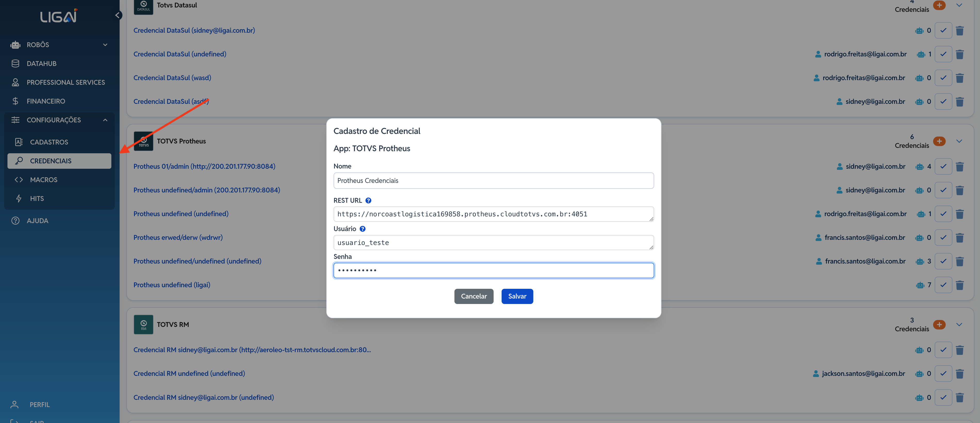Open the MACROS menu item

pos(44,180)
